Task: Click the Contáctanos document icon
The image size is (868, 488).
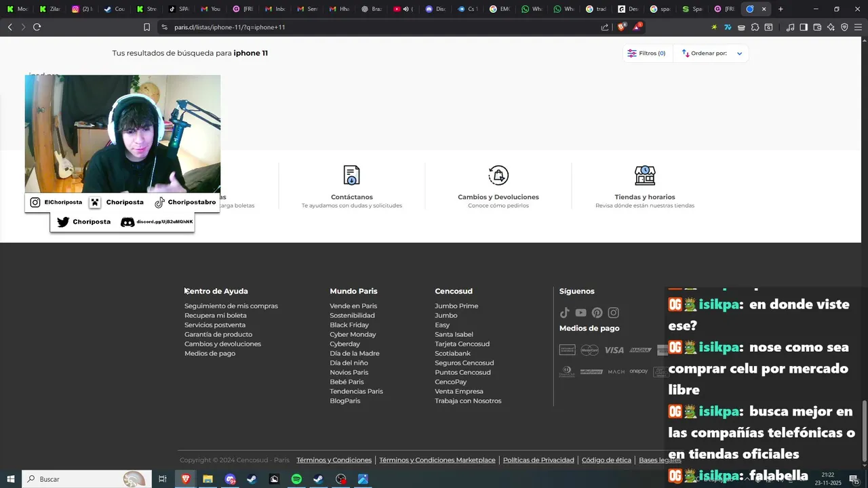Action: pyautogui.click(x=351, y=175)
